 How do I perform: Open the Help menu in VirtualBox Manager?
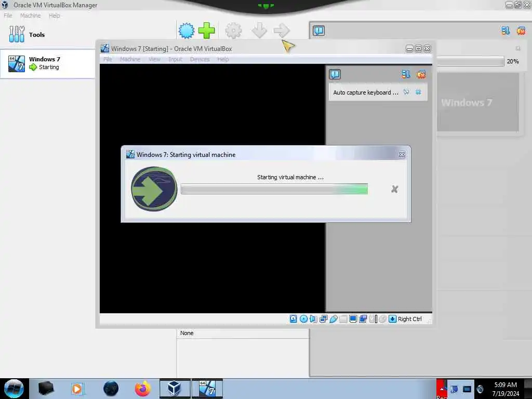tap(54, 16)
